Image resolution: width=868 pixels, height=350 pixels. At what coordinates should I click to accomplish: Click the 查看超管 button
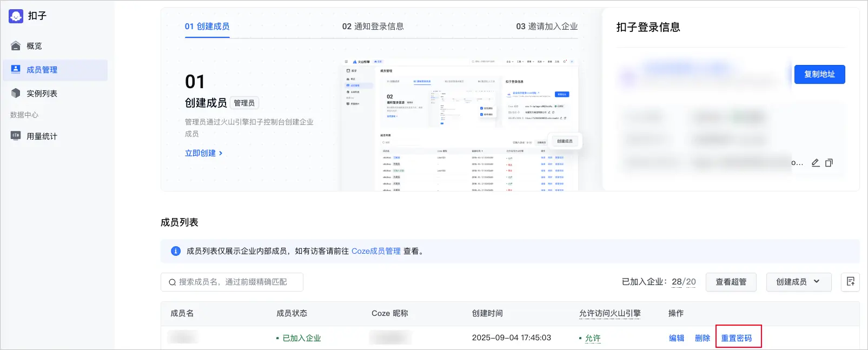[x=731, y=282]
